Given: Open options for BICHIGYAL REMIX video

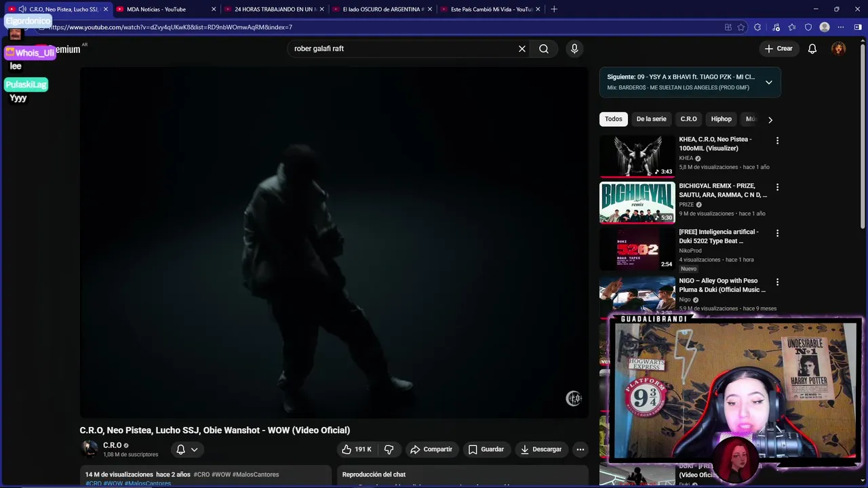Looking at the screenshot, I should pos(777,187).
